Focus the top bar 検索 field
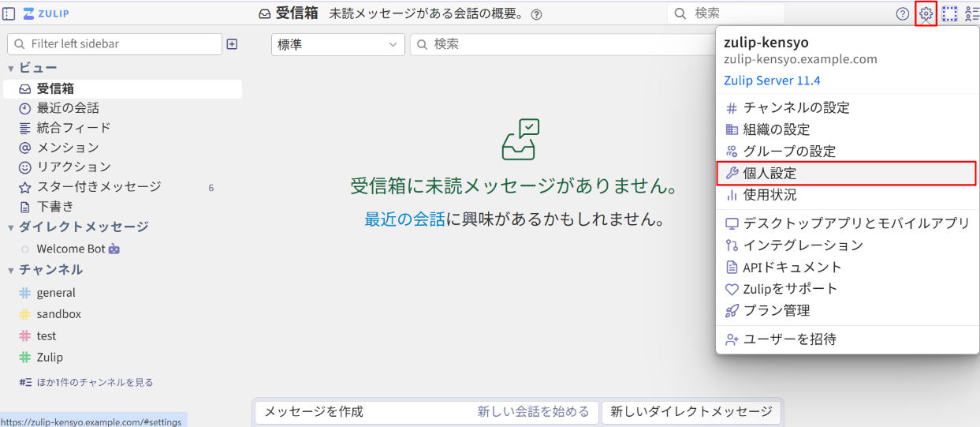The image size is (980, 427). pos(725,13)
